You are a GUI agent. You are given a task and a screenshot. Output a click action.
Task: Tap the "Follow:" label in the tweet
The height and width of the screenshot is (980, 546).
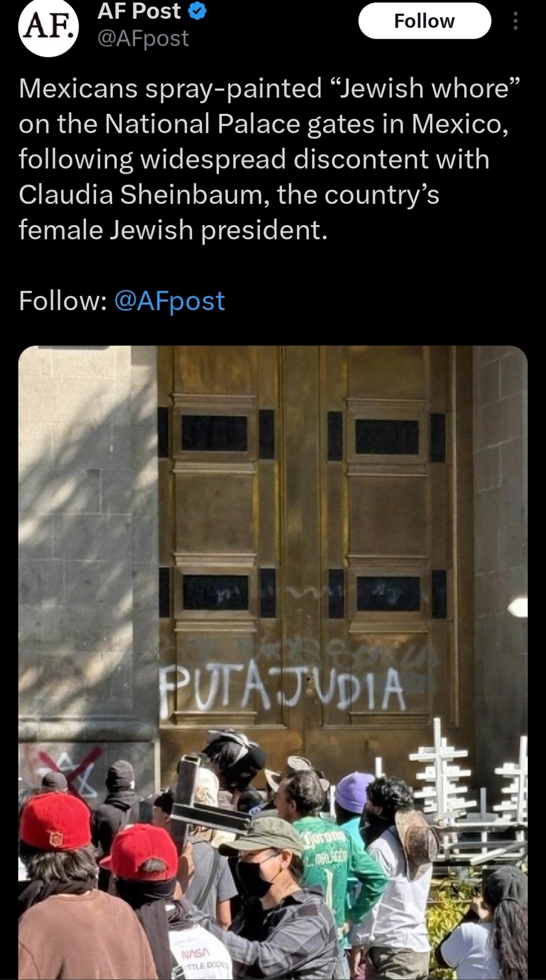(62, 301)
